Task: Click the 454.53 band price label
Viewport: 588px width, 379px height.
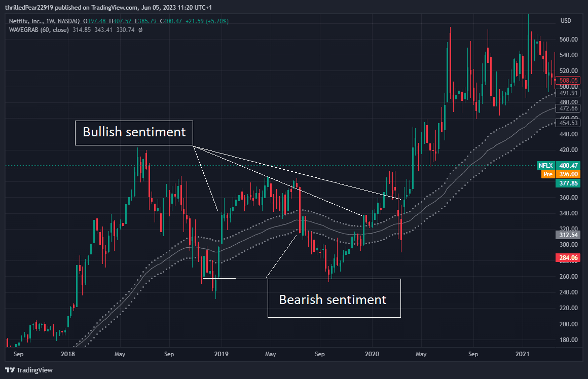Action: pos(568,123)
